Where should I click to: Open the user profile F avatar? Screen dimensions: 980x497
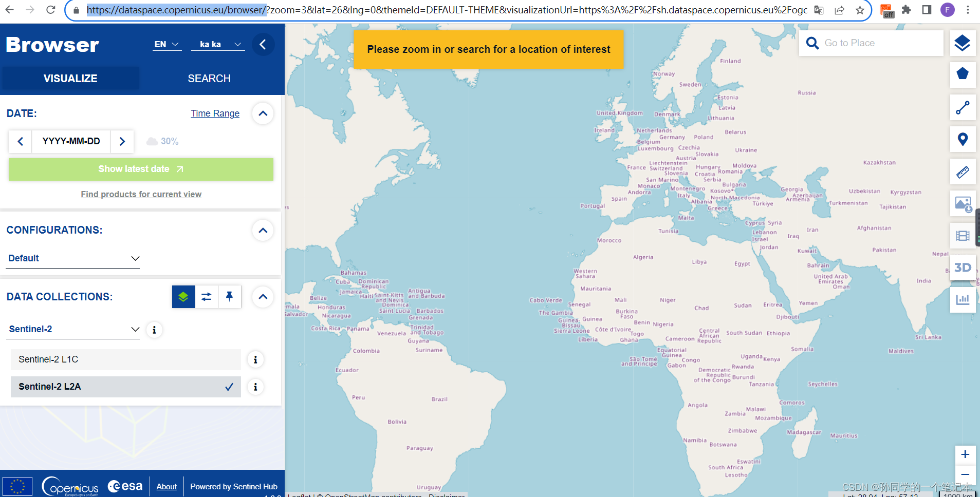click(x=948, y=10)
